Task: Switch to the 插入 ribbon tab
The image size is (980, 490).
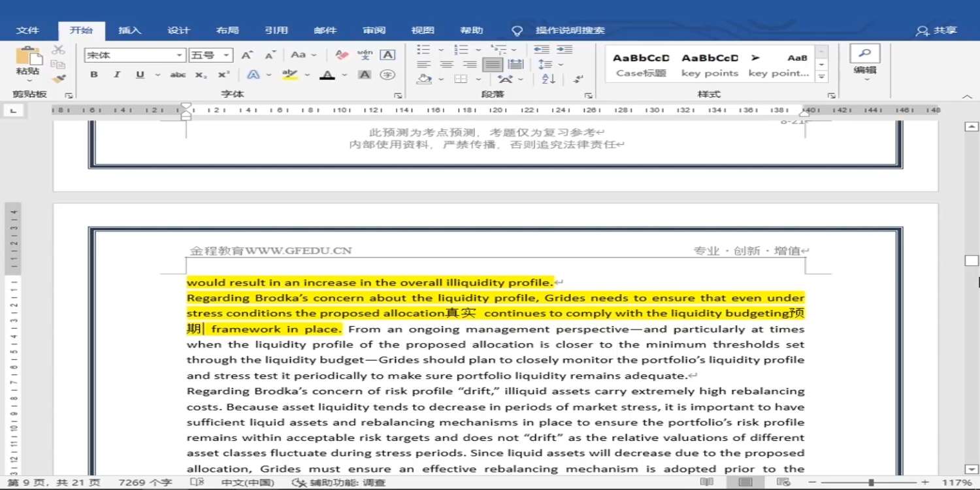Action: [129, 30]
